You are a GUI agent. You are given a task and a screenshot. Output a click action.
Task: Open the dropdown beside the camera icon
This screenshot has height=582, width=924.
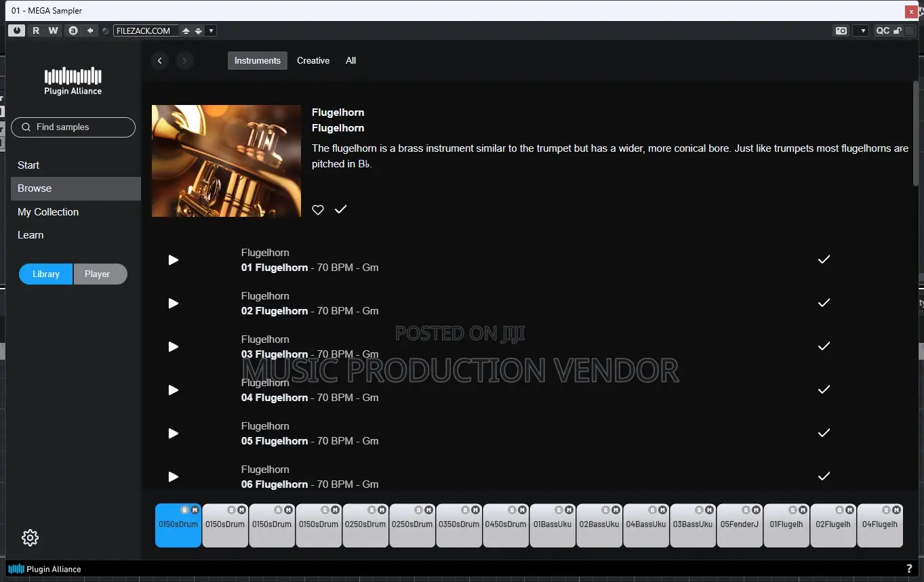861,30
